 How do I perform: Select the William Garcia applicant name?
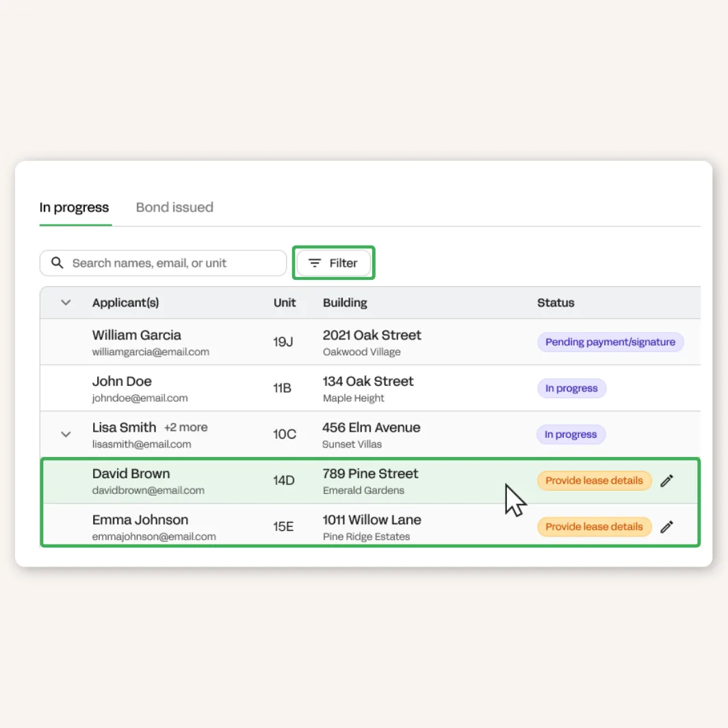coord(137,335)
